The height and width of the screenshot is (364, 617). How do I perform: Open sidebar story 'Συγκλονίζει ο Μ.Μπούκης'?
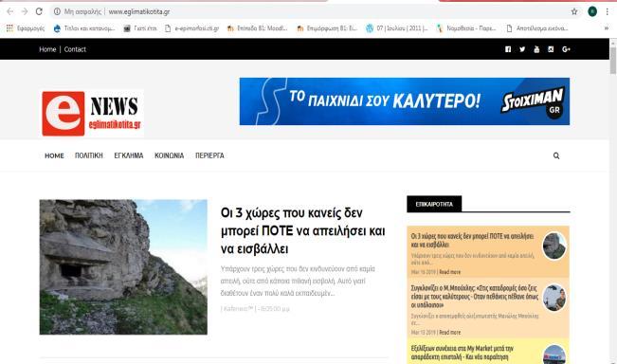click(x=475, y=297)
